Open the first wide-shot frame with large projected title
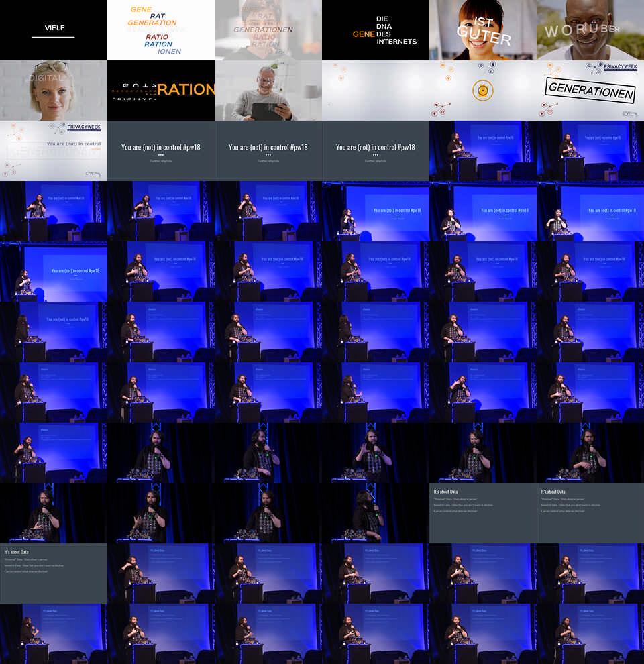Image resolution: width=644 pixels, height=664 pixels. click(376, 211)
